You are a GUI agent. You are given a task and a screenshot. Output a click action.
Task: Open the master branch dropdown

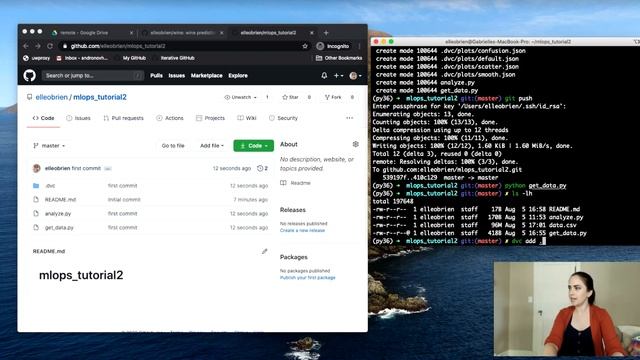[x=49, y=146]
